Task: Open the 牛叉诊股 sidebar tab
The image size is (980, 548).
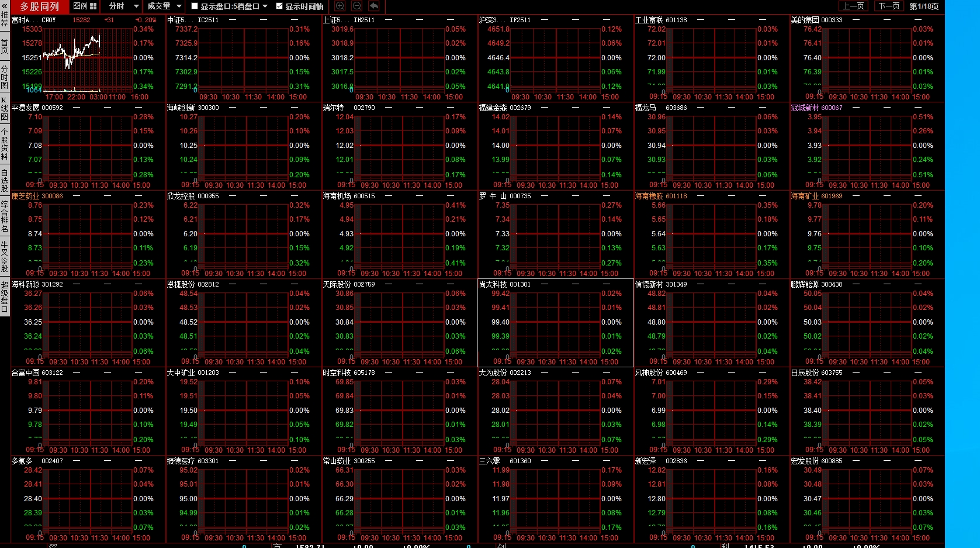Action: coord(5,257)
